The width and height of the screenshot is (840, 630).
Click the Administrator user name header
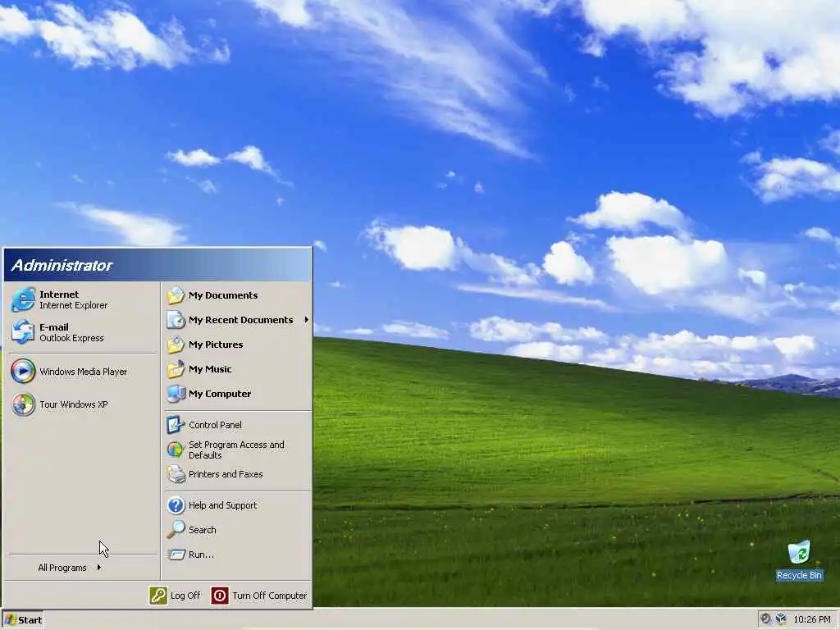coord(62,265)
